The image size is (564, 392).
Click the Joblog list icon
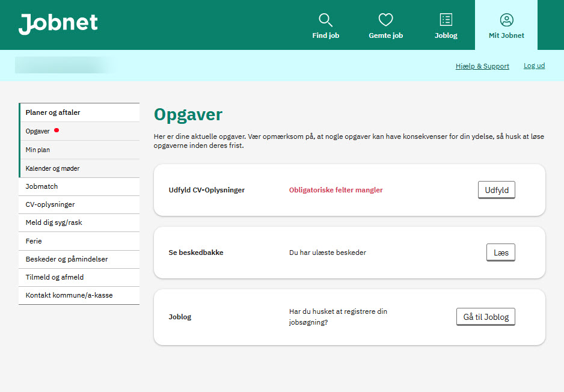click(x=446, y=20)
